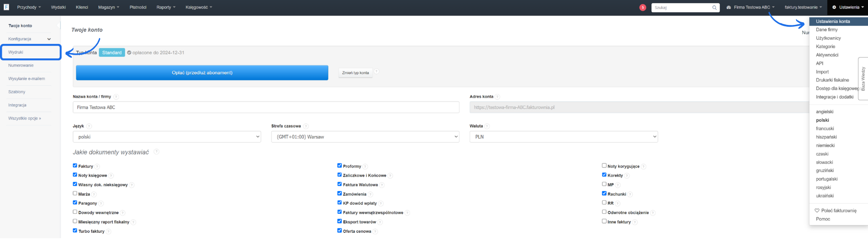Click the Fakturownia logo icon
Image resolution: width=868 pixels, height=240 pixels.
tap(6, 7)
